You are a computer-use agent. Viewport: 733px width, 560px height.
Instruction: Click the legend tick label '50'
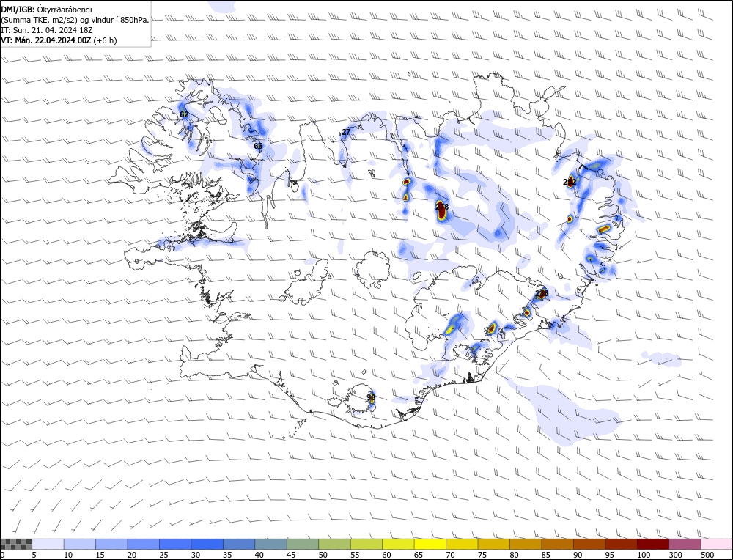click(x=323, y=555)
